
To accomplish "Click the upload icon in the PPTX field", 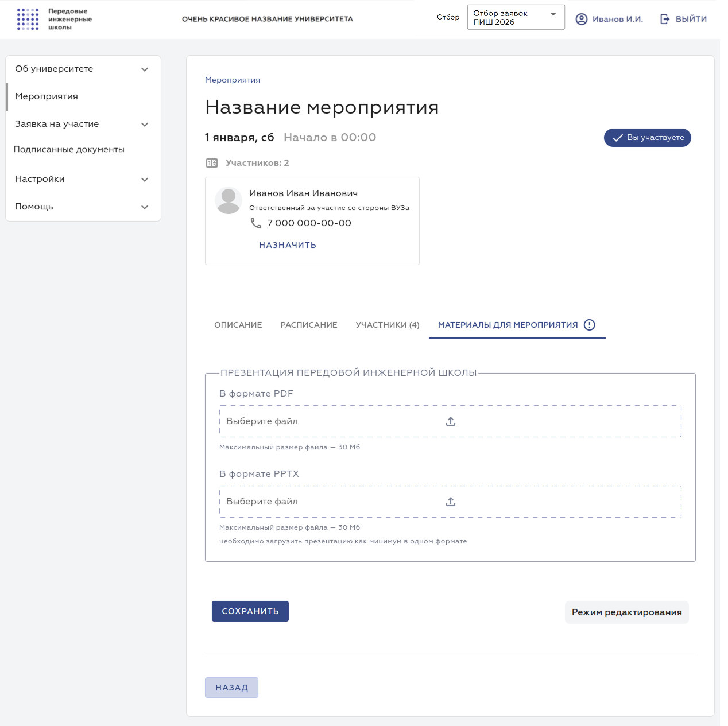I will pos(451,502).
